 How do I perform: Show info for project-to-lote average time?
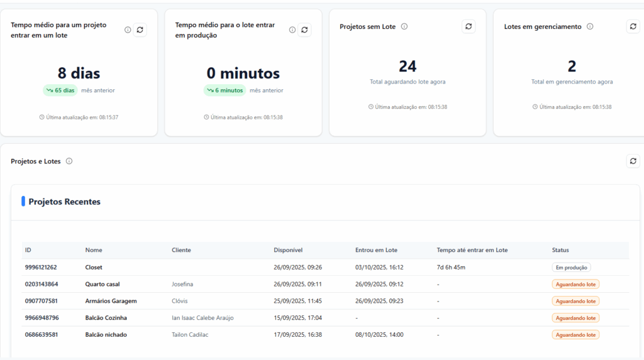pyautogui.click(x=128, y=30)
